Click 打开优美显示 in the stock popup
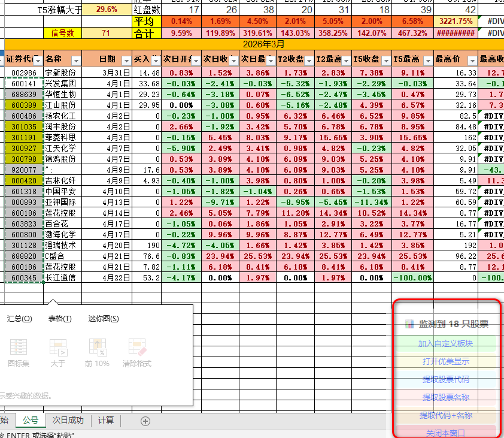 tap(445, 361)
